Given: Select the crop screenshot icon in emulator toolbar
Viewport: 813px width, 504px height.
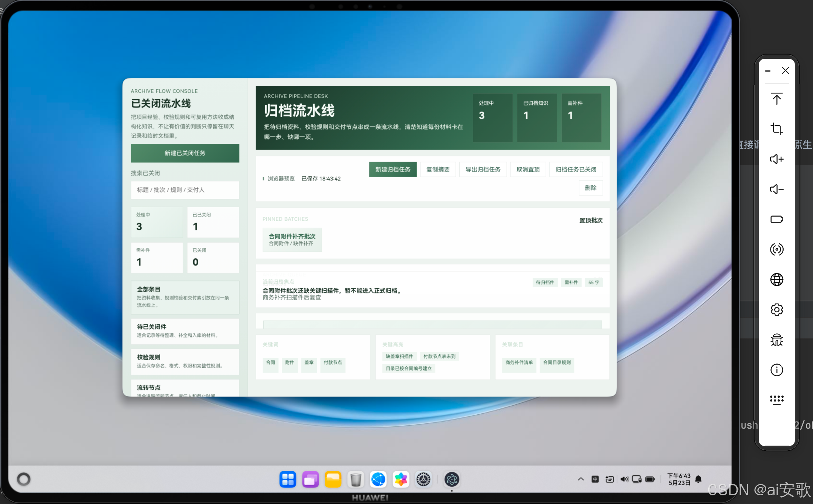Looking at the screenshot, I should pos(776,129).
